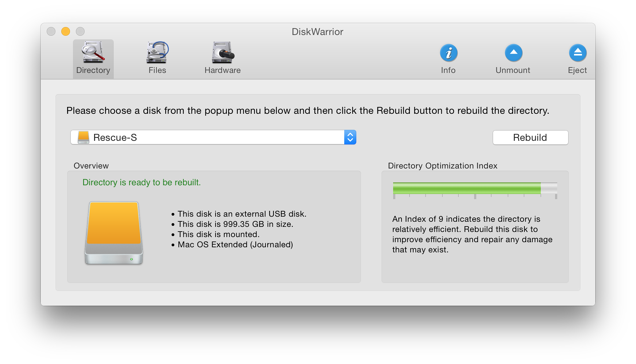The image size is (636, 364).
Task: Click the Hardware label in toolbar
Action: [x=222, y=70]
